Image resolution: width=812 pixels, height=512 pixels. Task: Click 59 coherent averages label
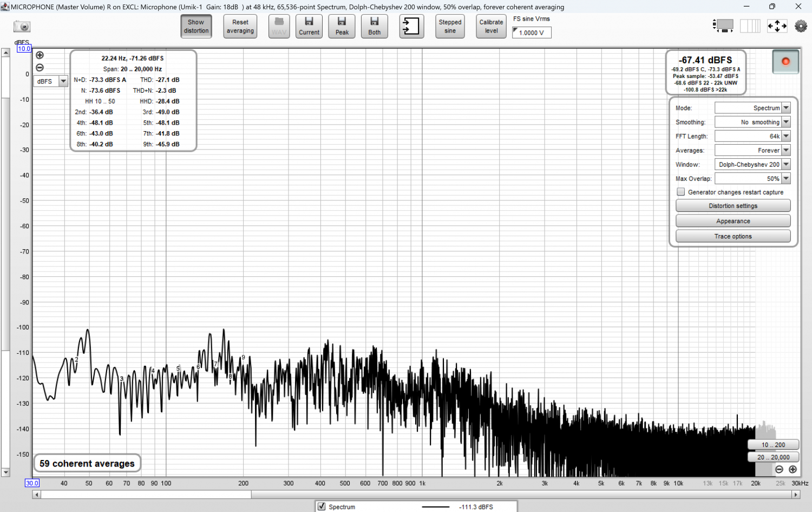(87, 464)
